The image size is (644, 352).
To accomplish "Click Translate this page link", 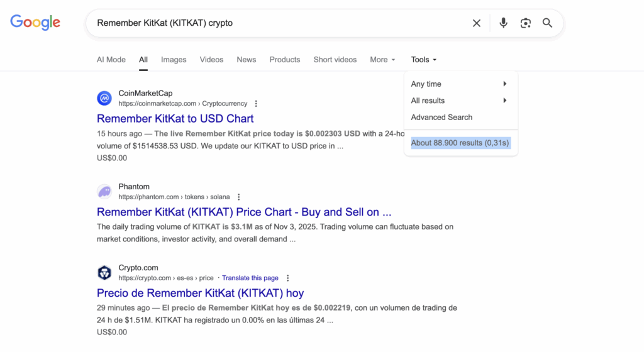I will pos(250,278).
